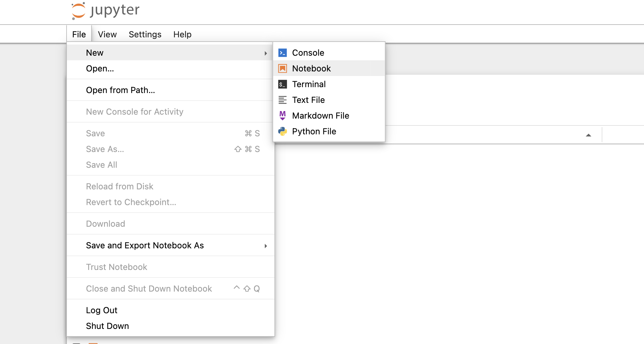Viewport: 644px width, 344px height.
Task: Create a new Text File
Action: tap(329, 100)
